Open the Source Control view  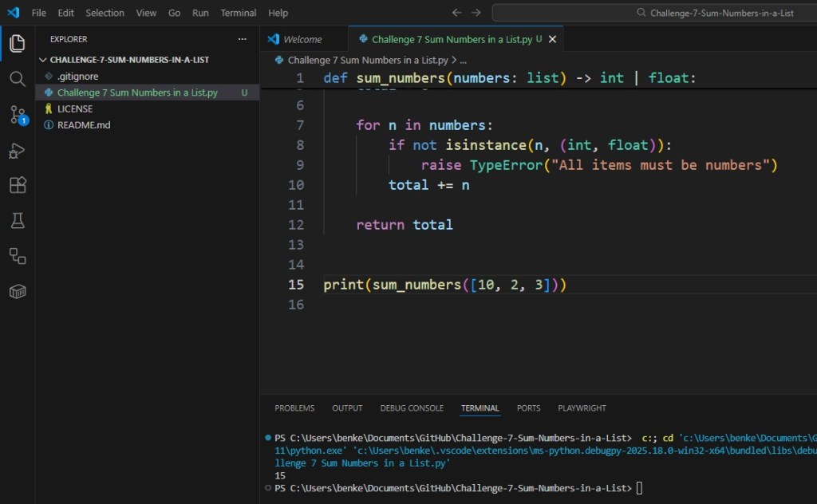18,114
